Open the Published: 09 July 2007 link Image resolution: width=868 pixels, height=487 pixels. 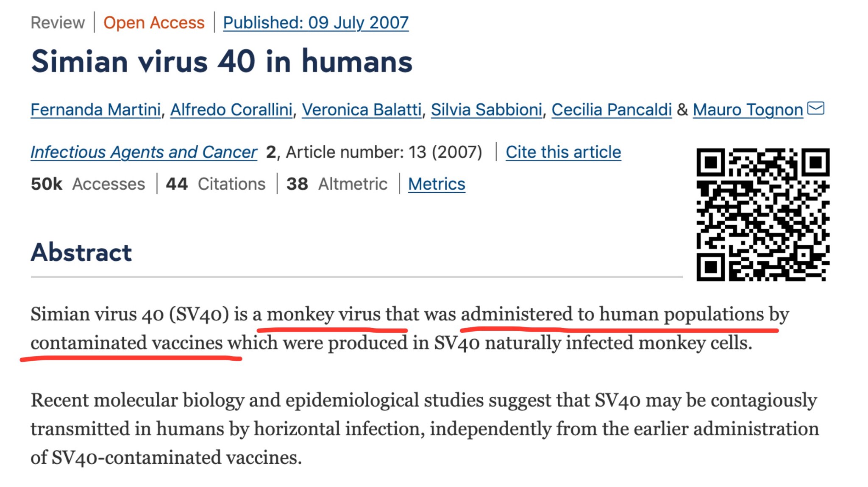315,22
